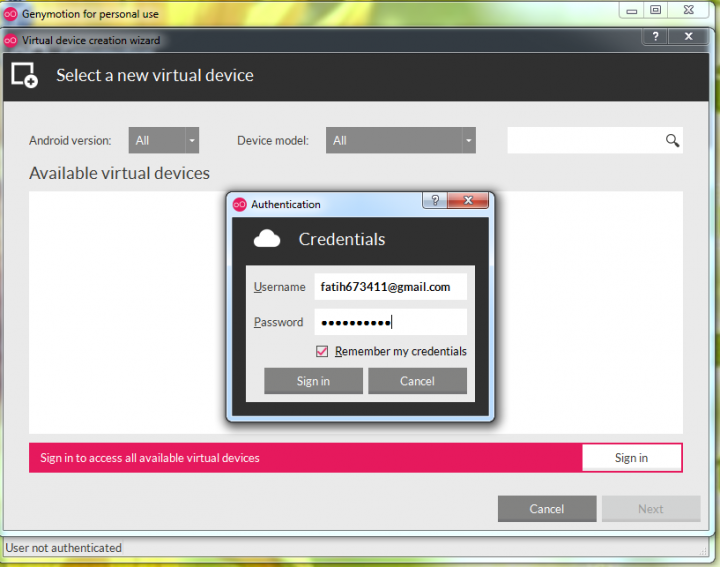The height and width of the screenshot is (567, 720).
Task: Click Sign in button in Credentials dialog
Action: [313, 381]
